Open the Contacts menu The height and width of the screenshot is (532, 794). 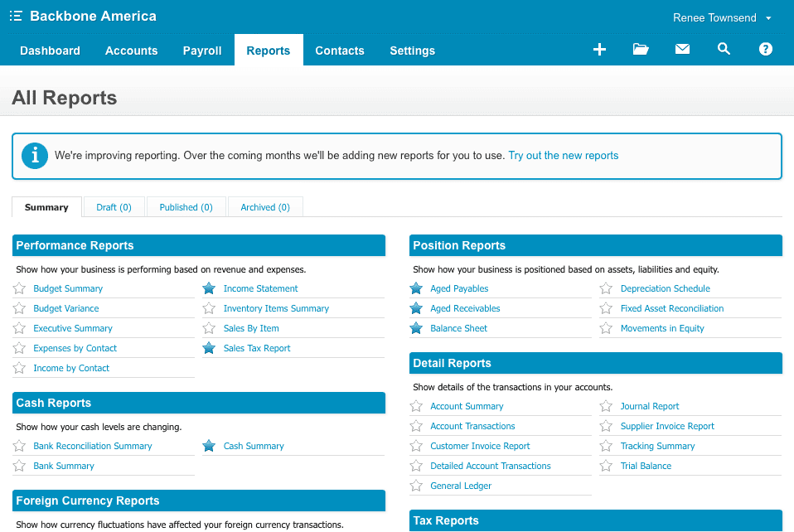(x=340, y=51)
